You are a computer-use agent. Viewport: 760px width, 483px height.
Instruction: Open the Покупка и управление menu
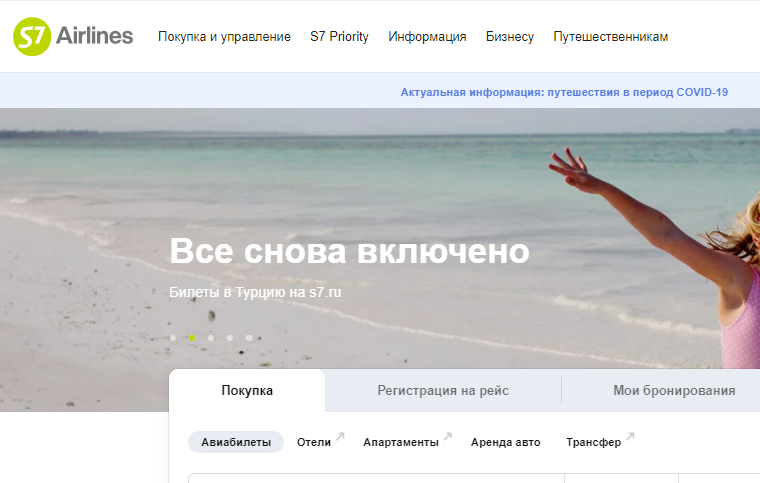point(224,37)
